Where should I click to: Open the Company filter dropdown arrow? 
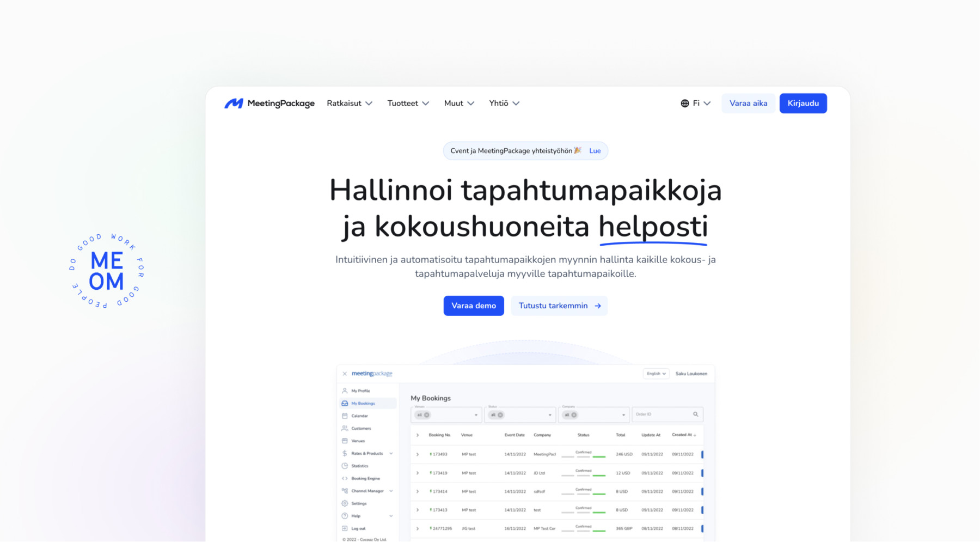(623, 415)
